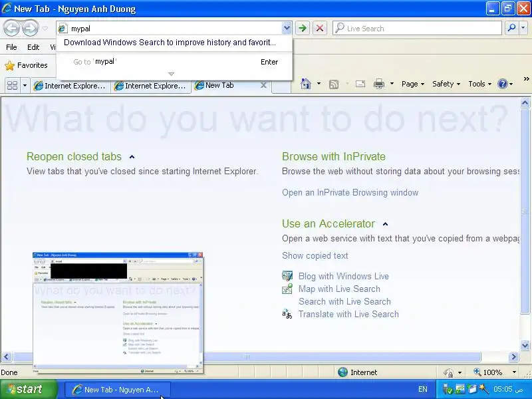Click the Browse with InPrivate heading

click(x=334, y=156)
